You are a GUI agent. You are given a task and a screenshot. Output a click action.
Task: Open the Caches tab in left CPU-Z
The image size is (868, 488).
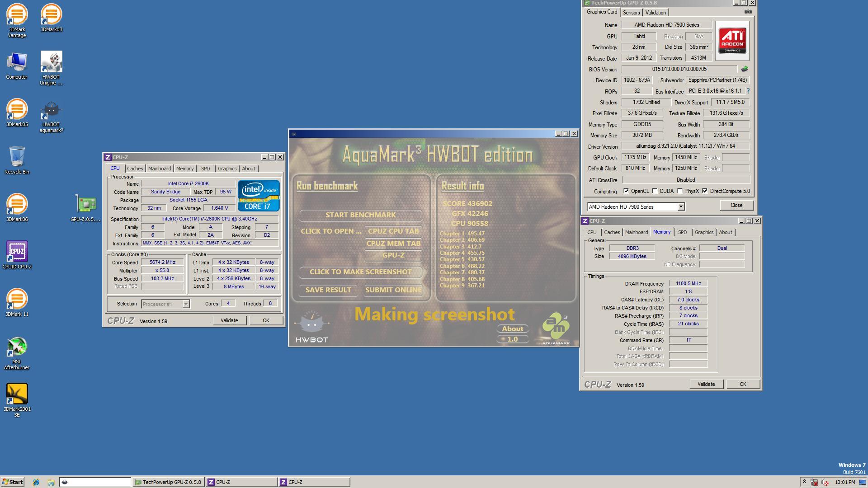tap(135, 169)
